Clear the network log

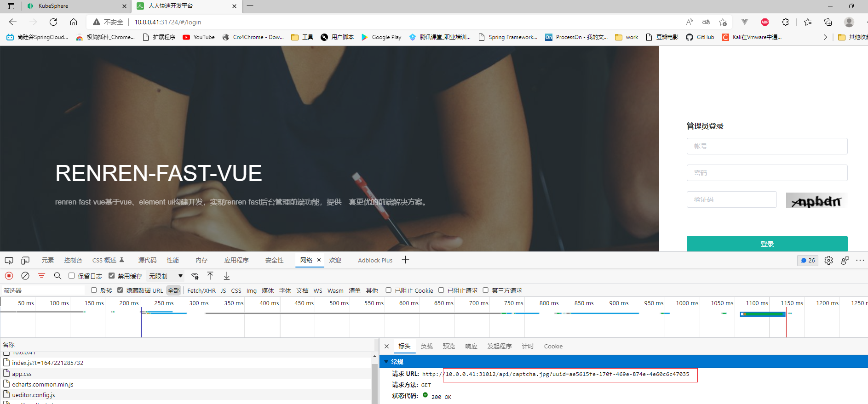pyautogui.click(x=25, y=276)
